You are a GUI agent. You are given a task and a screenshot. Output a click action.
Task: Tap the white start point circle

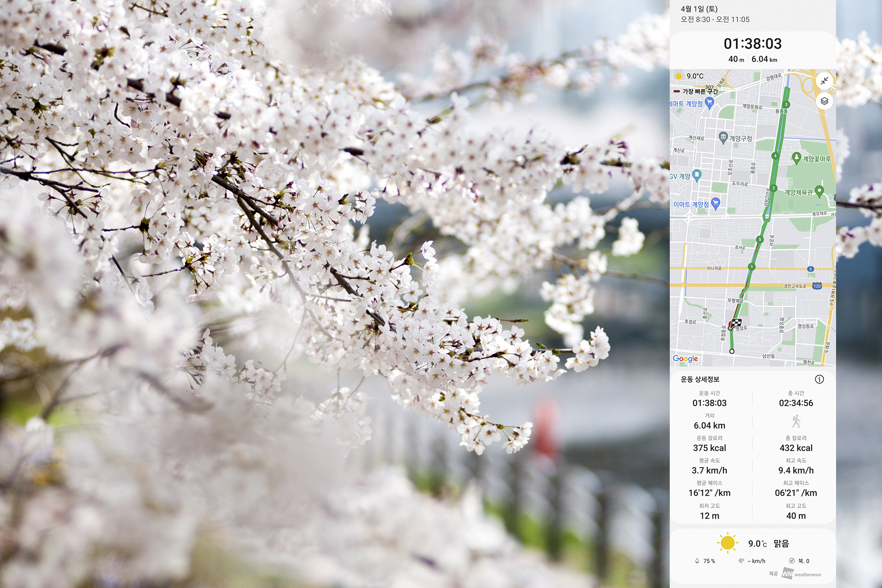(732, 351)
